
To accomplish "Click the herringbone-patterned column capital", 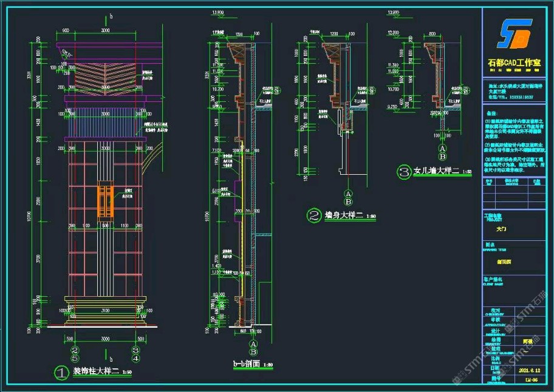I will click(x=106, y=77).
